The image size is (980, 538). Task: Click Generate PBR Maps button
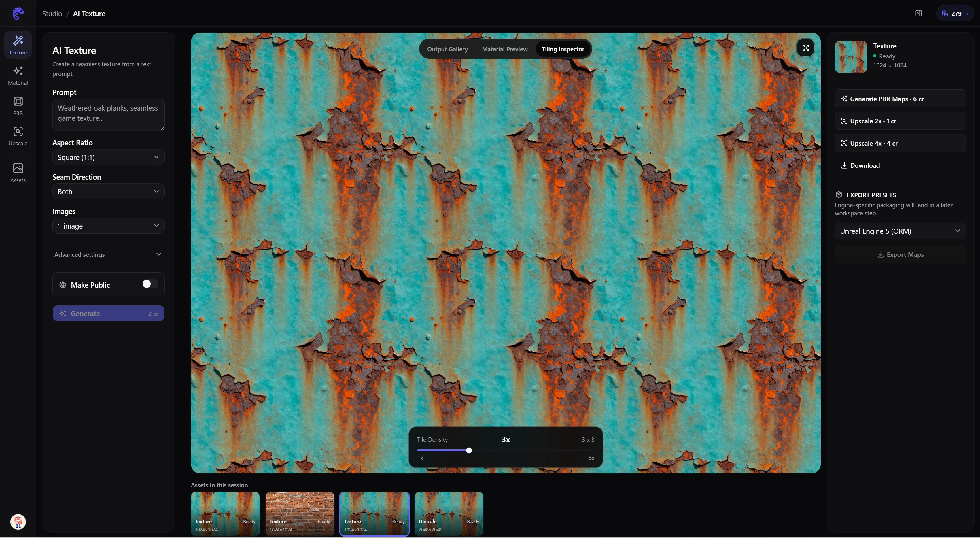tap(900, 99)
